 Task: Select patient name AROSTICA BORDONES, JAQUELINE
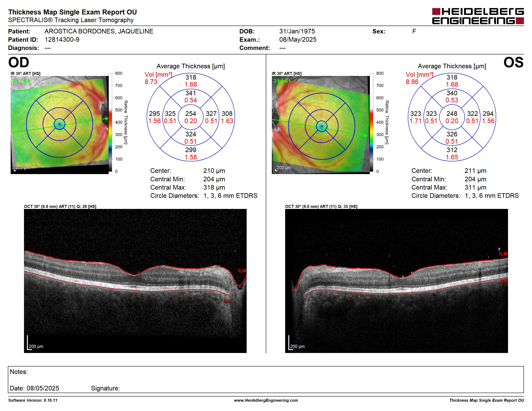tap(99, 31)
